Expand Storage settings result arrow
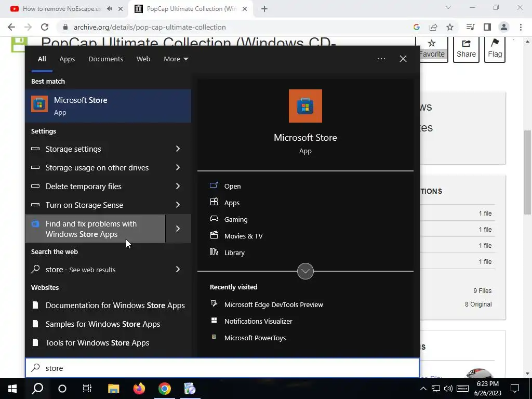This screenshot has height=399, width=532. pyautogui.click(x=178, y=149)
